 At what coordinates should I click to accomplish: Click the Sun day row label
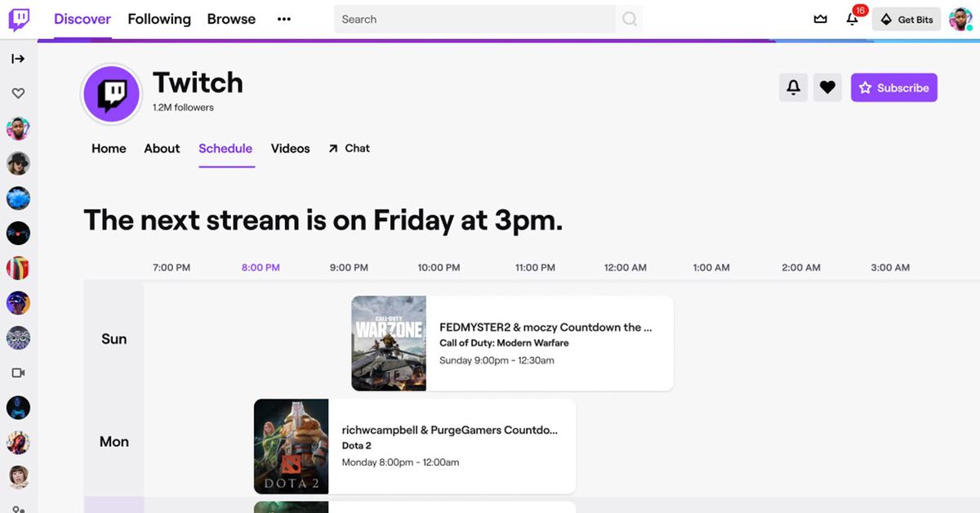pos(114,339)
